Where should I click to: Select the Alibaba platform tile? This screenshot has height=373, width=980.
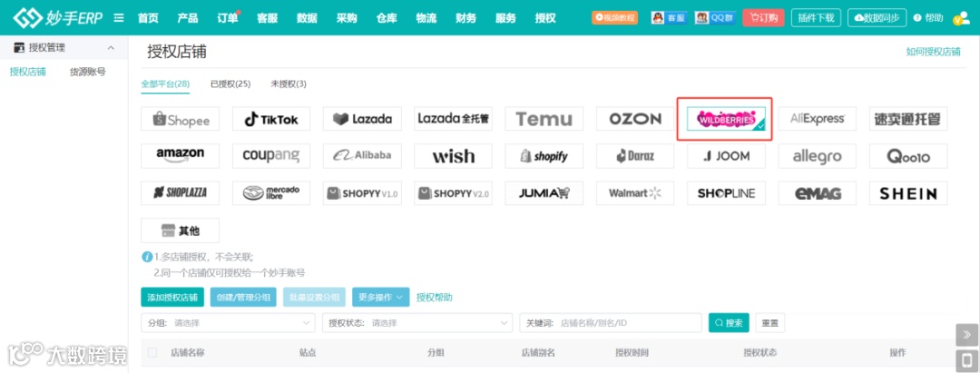pos(362,155)
